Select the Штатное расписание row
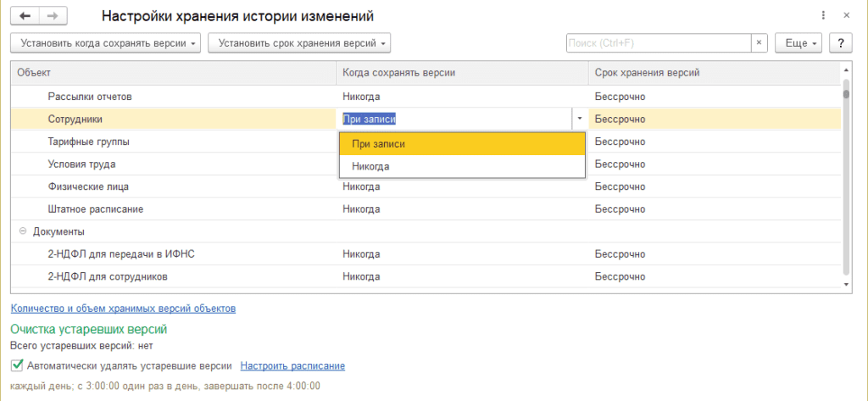Screen dimensions: 868x401 96,209
